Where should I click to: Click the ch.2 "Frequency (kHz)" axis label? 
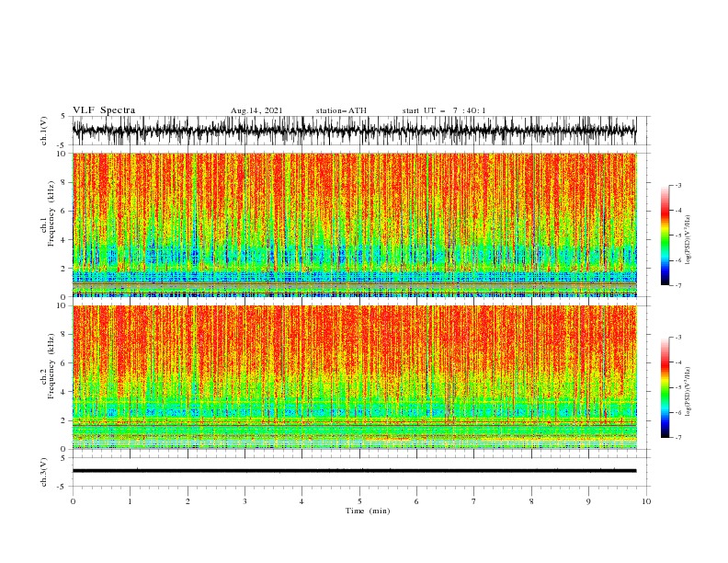point(51,366)
